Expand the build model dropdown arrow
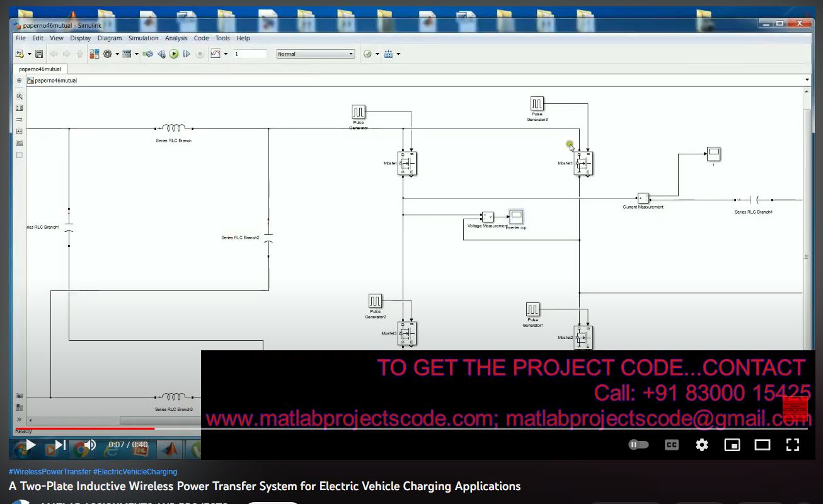823x504 pixels. 398,54
